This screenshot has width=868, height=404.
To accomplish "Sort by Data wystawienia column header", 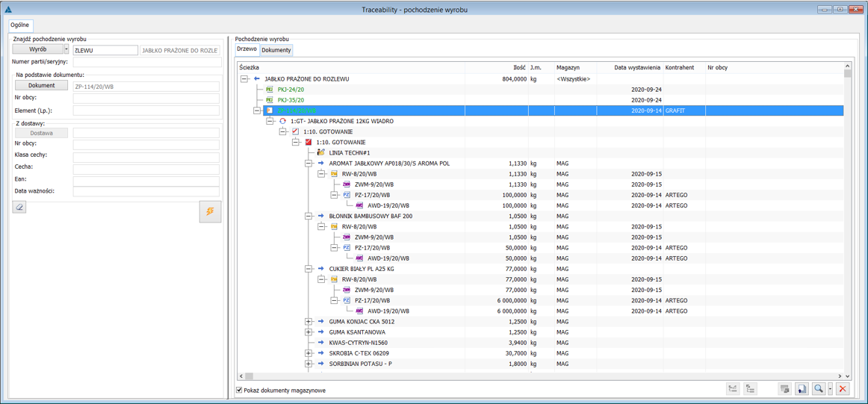I will [x=630, y=67].
